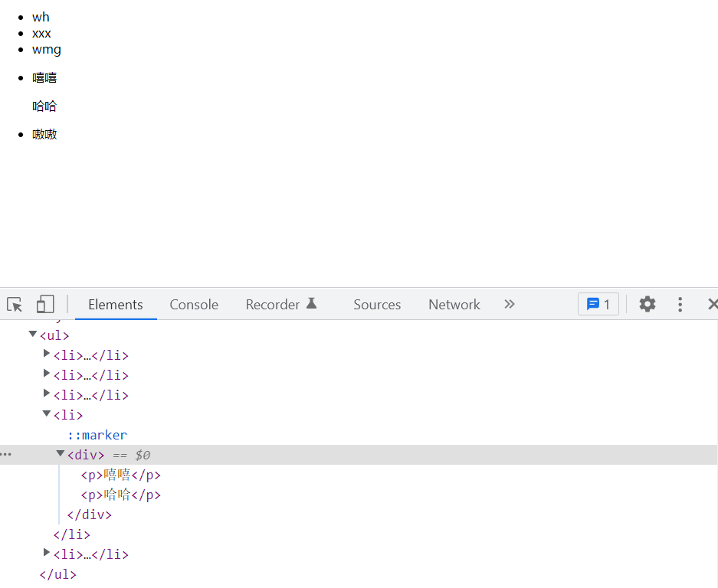Select the selected <div> == $0 row
Image resolution: width=718 pixels, height=588 pixels.
coord(359,455)
